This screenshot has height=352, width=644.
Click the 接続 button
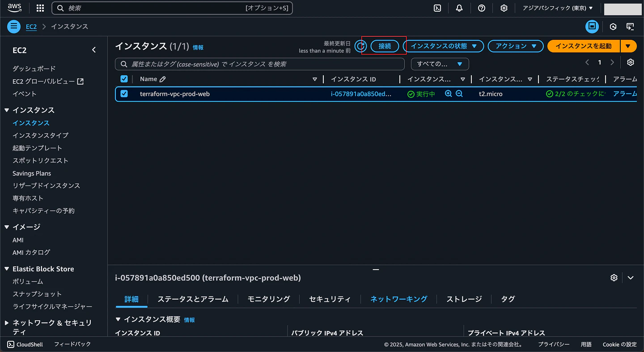coord(385,46)
